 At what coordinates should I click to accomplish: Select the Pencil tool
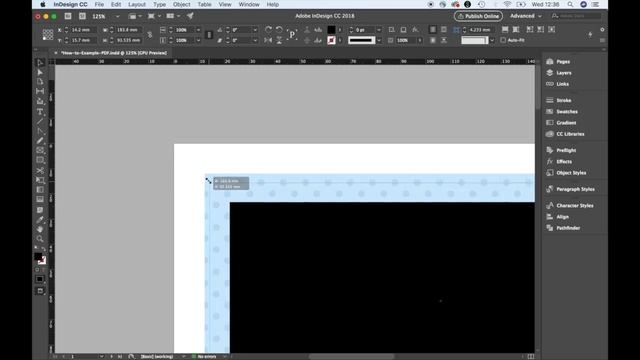40,141
